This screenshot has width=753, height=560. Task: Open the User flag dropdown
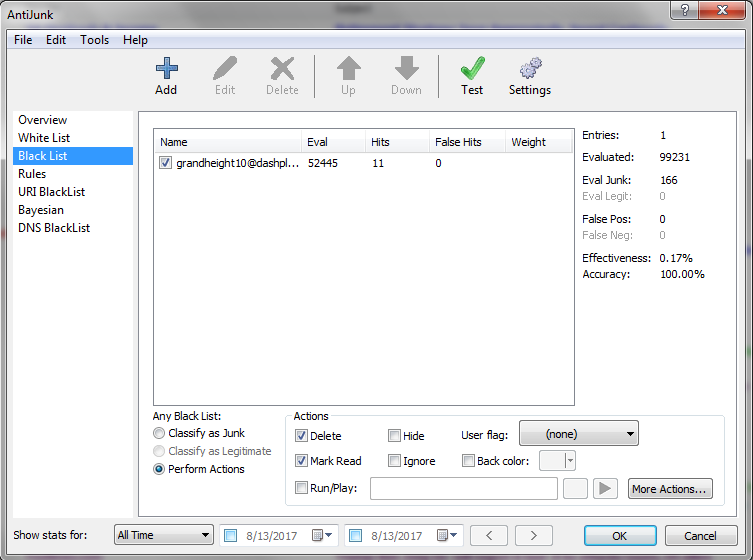point(579,434)
